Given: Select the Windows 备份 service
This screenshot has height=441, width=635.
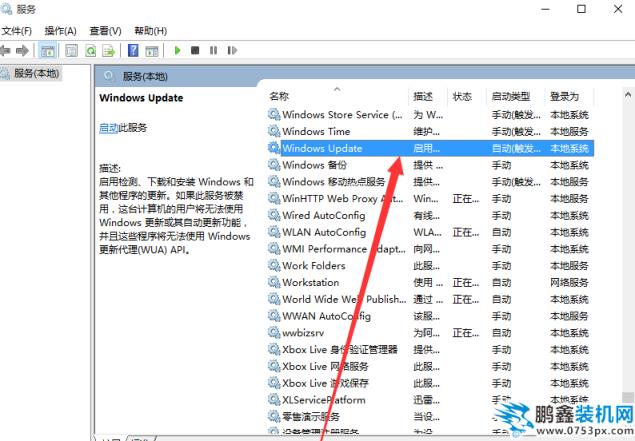Looking at the screenshot, I should (x=430, y=165).
